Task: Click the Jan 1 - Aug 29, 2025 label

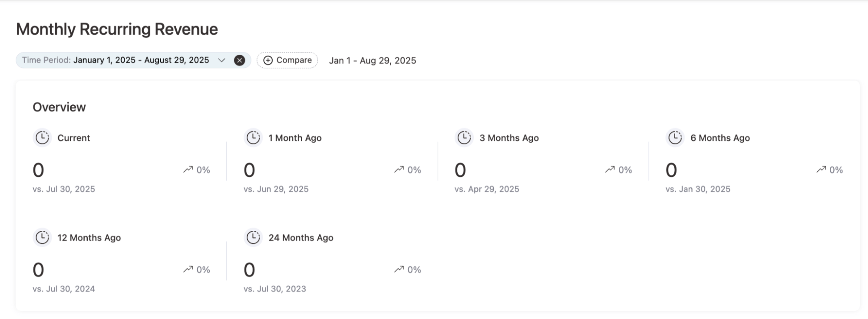Action: (373, 60)
